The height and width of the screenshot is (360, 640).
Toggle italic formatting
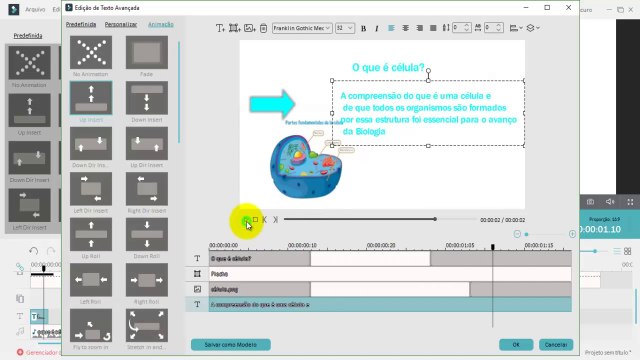click(x=376, y=28)
